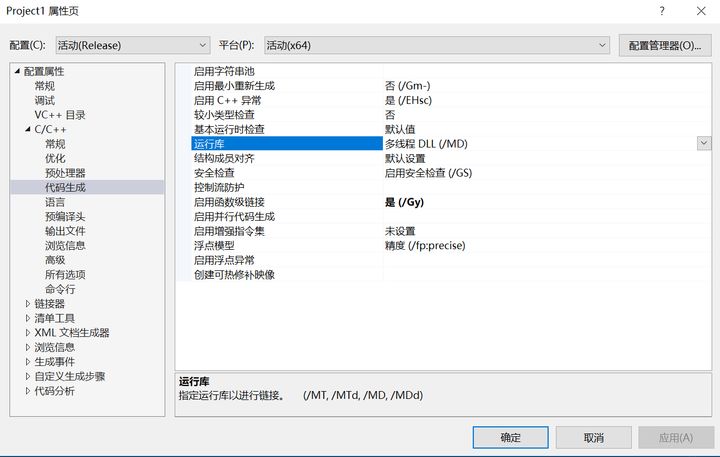Image resolution: width=720 pixels, height=457 pixels.
Task: Close the Project1 属性页 dialog
Action: [x=701, y=11]
